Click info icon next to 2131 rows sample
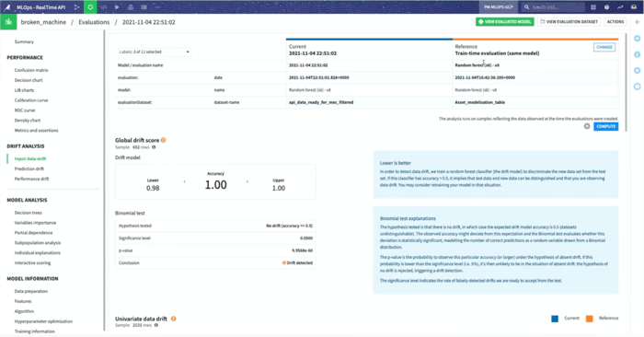This screenshot has width=644, height=337. coord(156,325)
